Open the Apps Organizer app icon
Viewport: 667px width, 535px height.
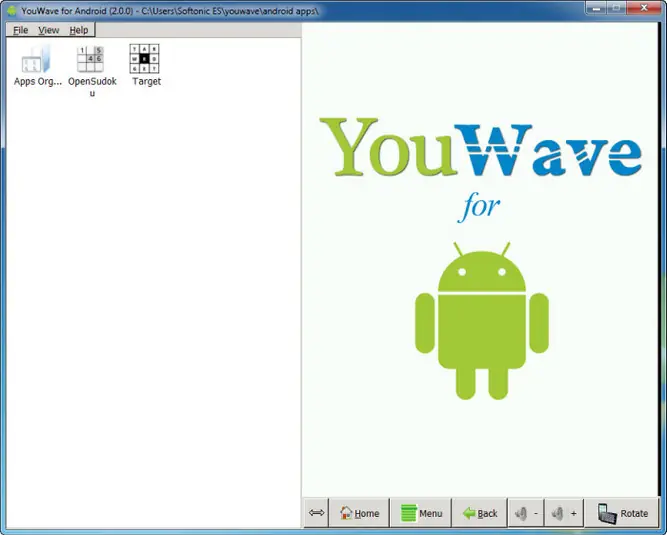(36, 59)
